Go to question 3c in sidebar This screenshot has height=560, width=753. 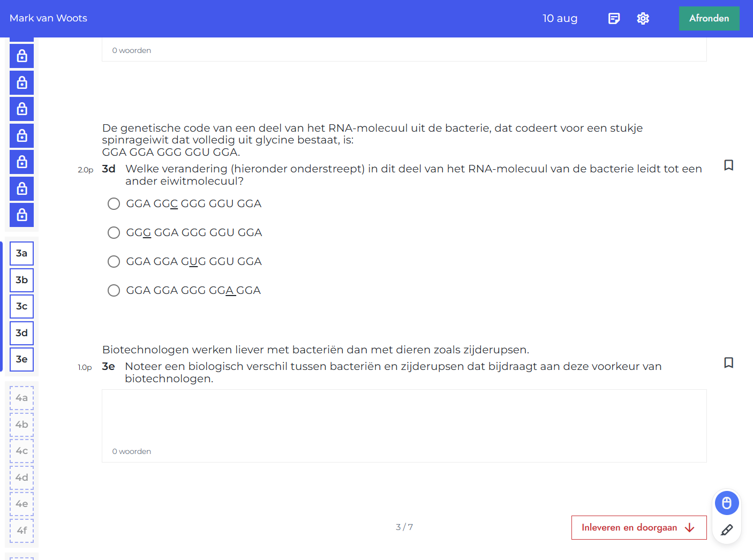tap(22, 306)
